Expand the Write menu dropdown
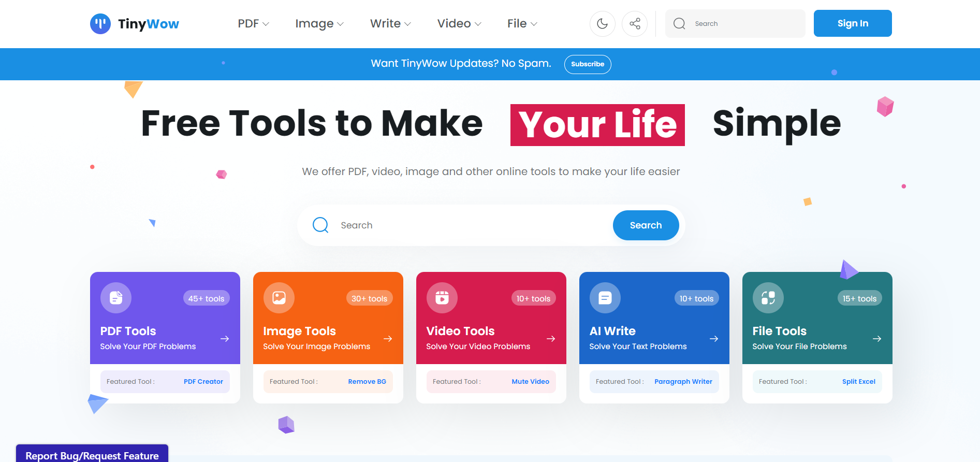Image resolution: width=980 pixels, height=462 pixels. coord(390,24)
